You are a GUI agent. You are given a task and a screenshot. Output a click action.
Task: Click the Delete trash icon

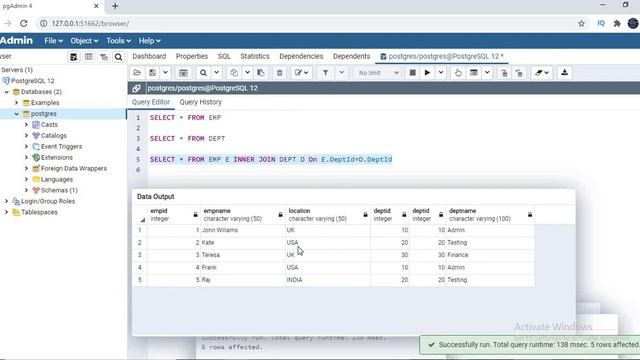pyautogui.click(x=280, y=73)
